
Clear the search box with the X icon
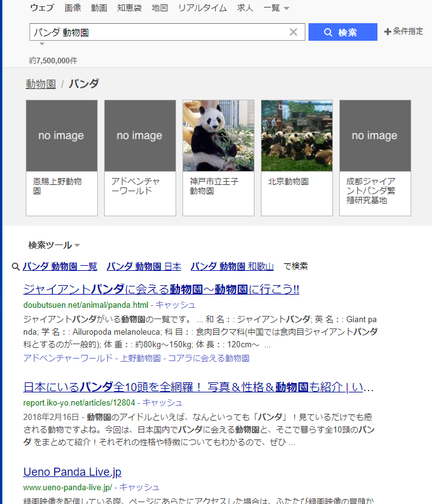coord(293,32)
